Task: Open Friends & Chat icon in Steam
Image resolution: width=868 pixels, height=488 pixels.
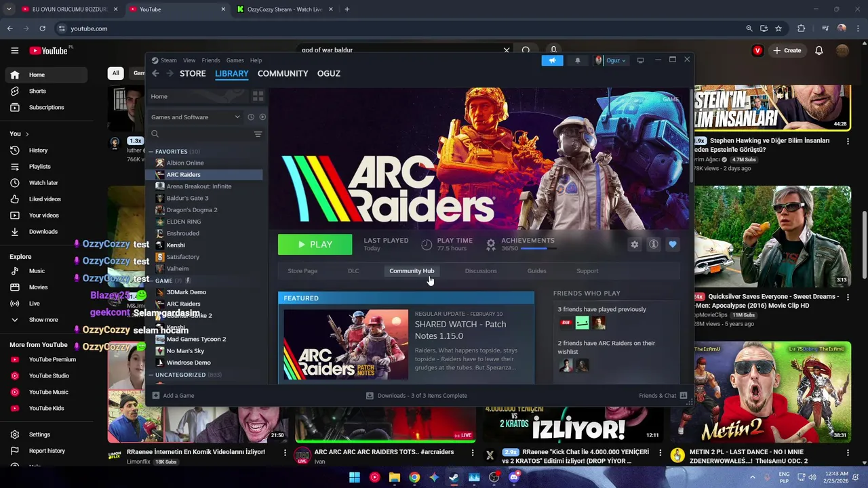Action: 684,396
